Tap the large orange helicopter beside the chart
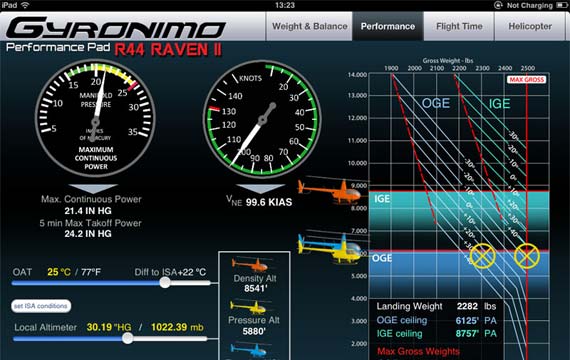 (331, 190)
